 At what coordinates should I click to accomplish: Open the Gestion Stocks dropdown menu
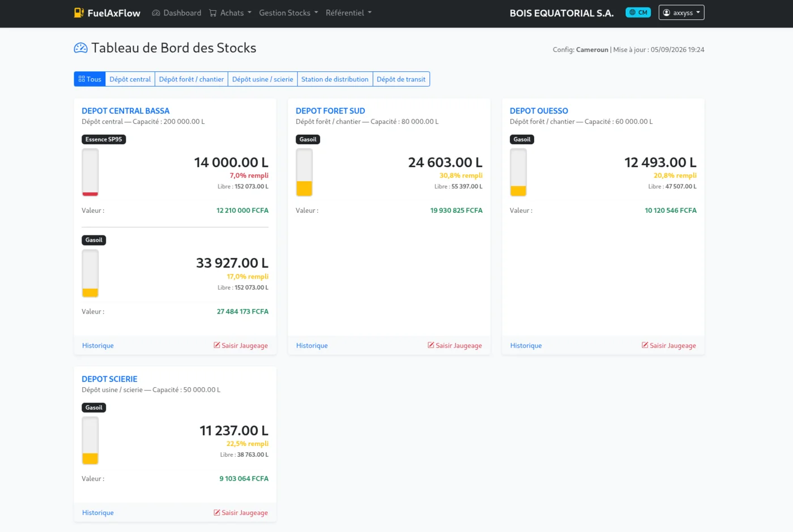tap(288, 13)
